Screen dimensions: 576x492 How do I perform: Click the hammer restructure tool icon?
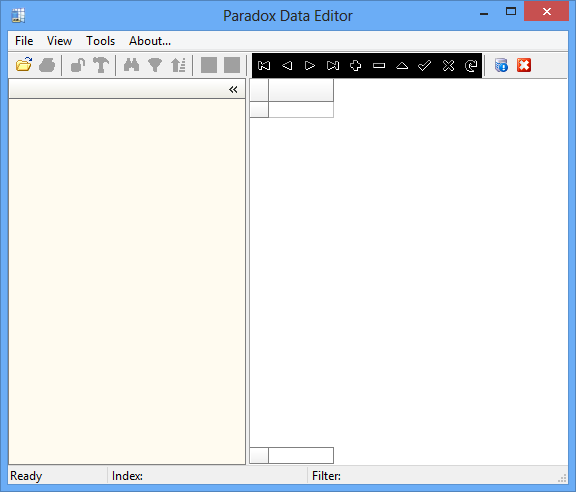coord(101,65)
